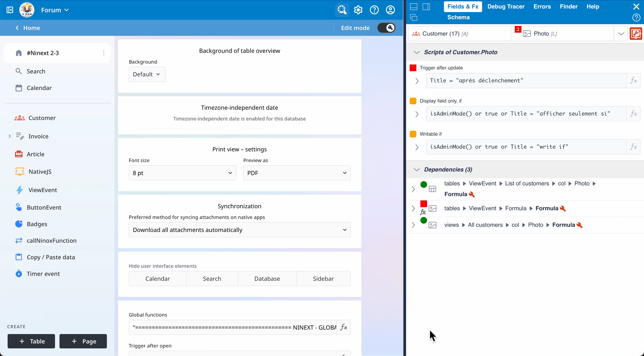The height and width of the screenshot is (356, 644).
Task: Open fx editor for Trigger after update
Action: coord(633,81)
